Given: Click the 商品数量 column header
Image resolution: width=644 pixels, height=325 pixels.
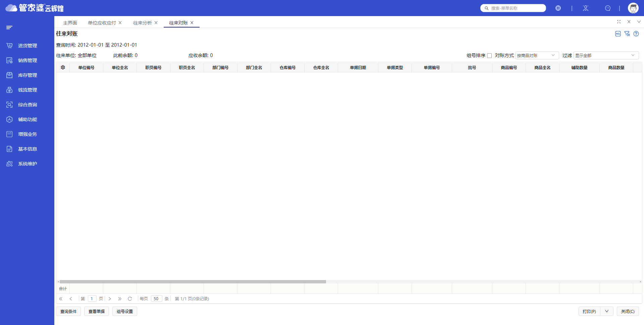Looking at the screenshot, I should 616,67.
